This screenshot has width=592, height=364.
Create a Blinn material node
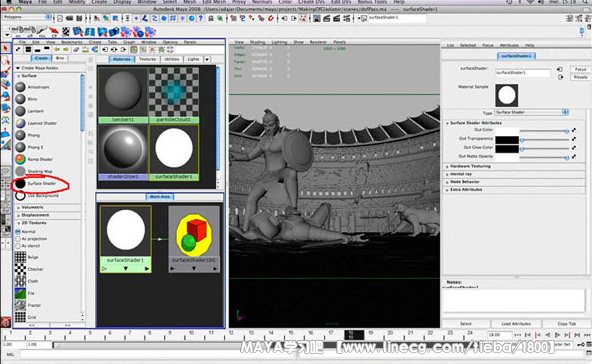pyautogui.click(x=26, y=99)
